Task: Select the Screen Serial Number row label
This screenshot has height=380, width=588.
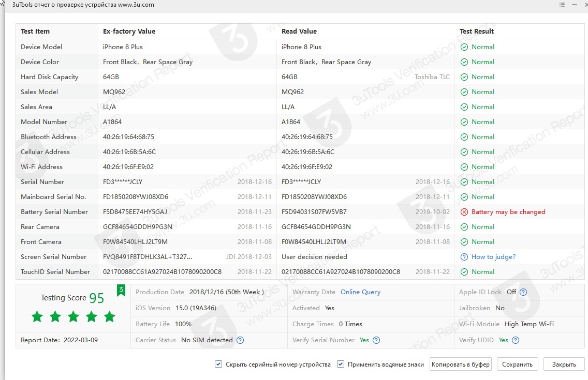Action: tap(54, 257)
